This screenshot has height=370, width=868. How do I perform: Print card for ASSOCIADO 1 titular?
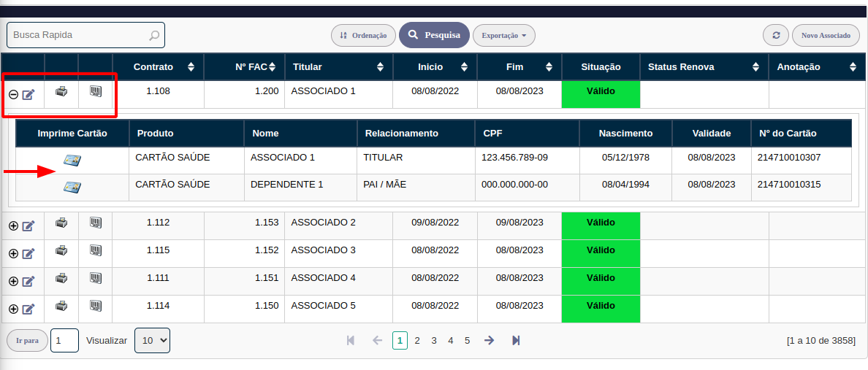click(x=72, y=161)
